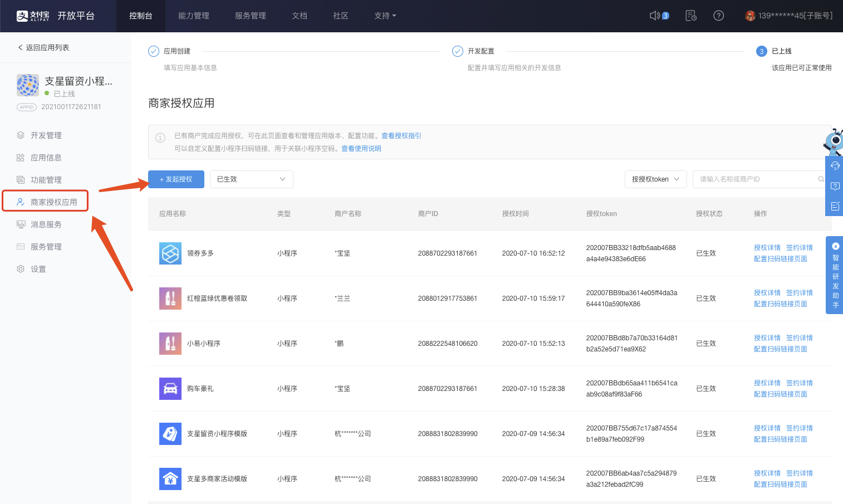Open 签约详情 for 购车豪礼
Screen dimensions: 843x504
(x=800, y=383)
